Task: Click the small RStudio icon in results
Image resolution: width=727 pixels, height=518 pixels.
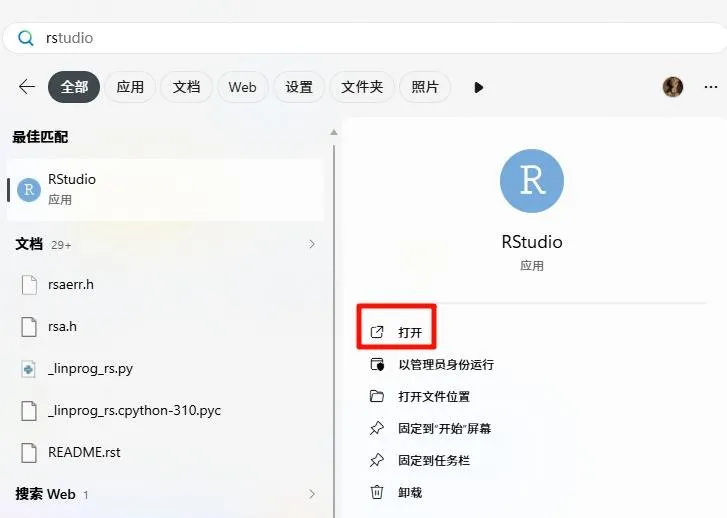Action: (x=29, y=190)
